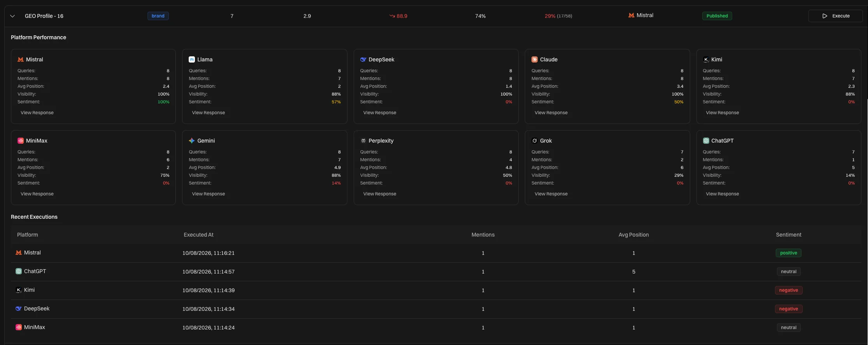Click the Mistral icon in Platform Performance card
The width and height of the screenshot is (868, 345).
tap(21, 59)
